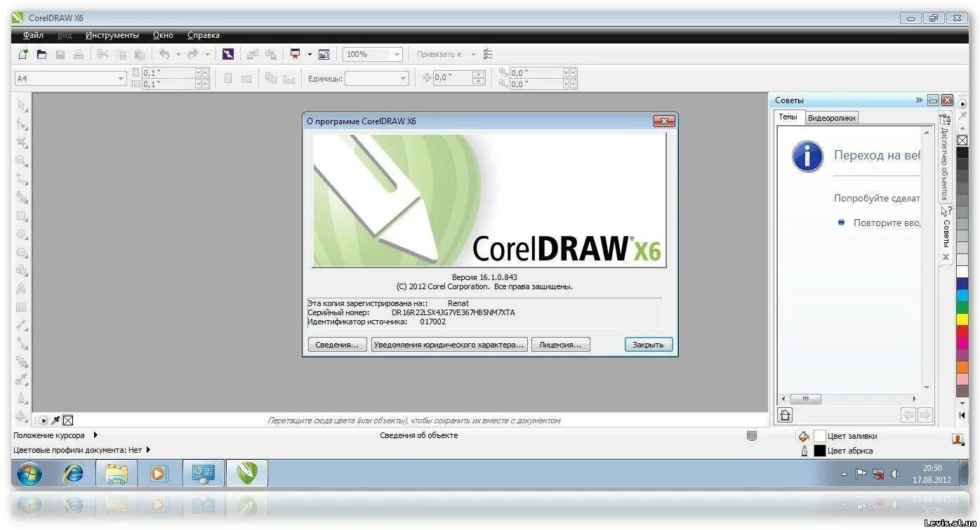The image size is (980, 530).
Task: Click the volume speaker tray icon
Action: (895, 474)
